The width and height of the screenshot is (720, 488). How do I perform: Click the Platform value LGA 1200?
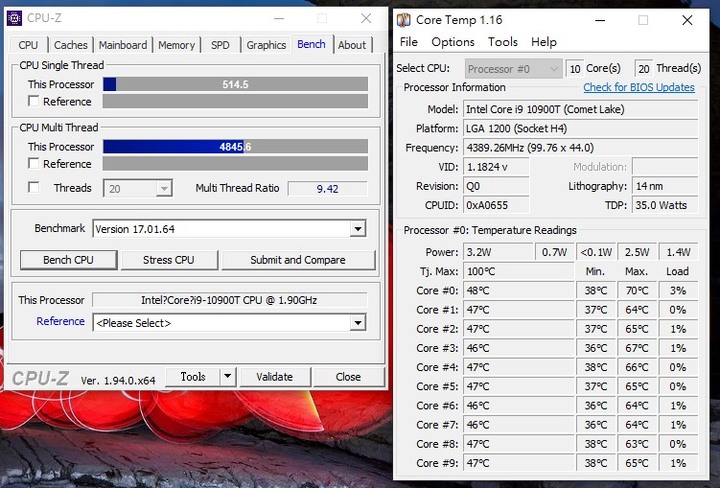pos(580,129)
